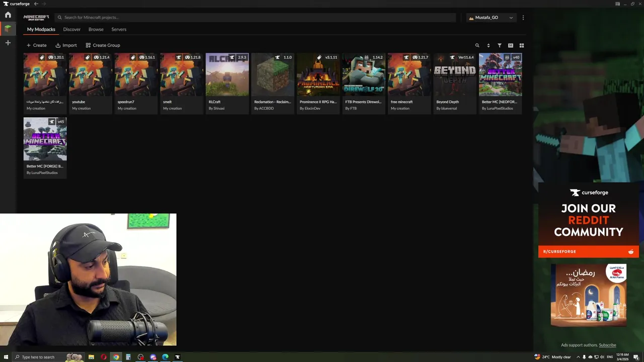The image size is (644, 362).
Task: Focus the Search for Minecraft projects field
Action: (x=255, y=18)
